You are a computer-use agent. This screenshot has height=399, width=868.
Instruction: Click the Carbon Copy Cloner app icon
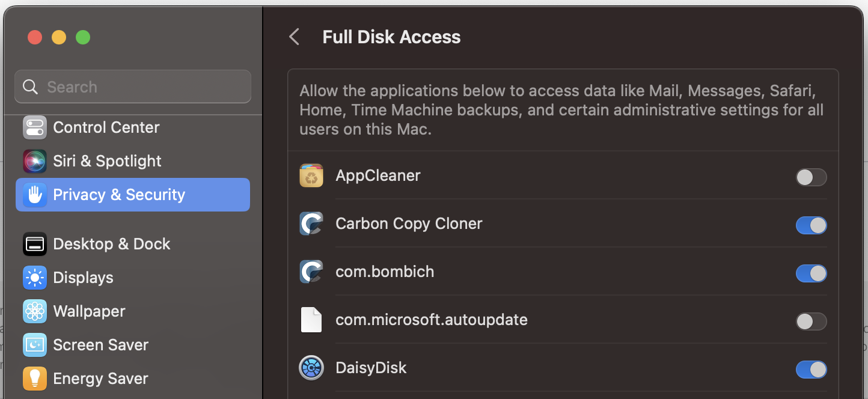pyautogui.click(x=311, y=224)
